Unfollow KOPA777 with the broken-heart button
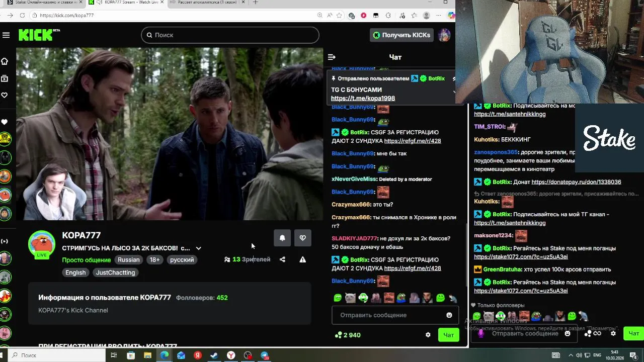This screenshot has width=644, height=362. pyautogui.click(x=302, y=238)
